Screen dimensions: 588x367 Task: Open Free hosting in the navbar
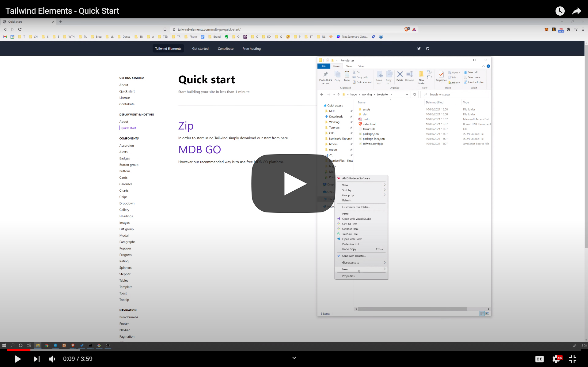point(252,49)
